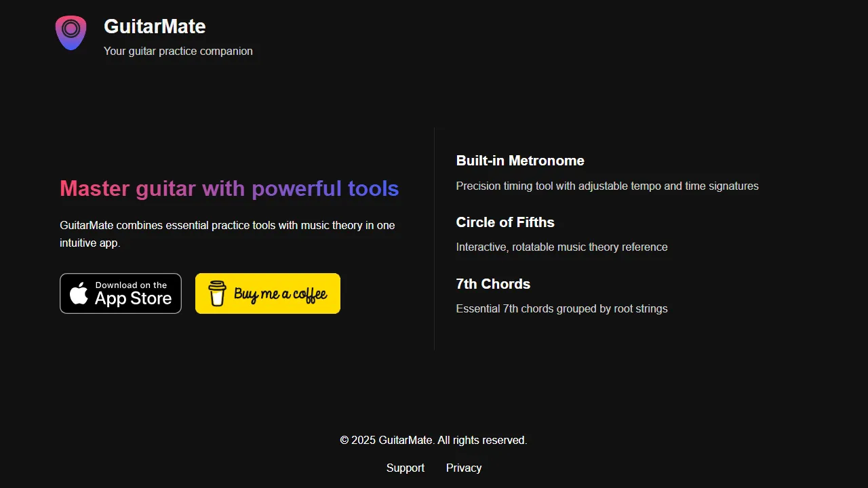This screenshot has width=868, height=488.
Task: Open the App Store download page
Action: tap(120, 293)
